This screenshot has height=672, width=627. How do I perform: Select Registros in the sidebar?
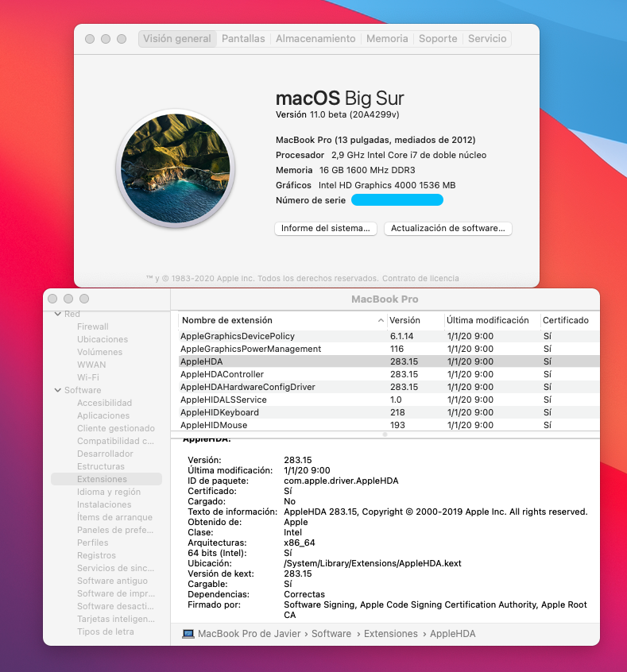(96, 555)
